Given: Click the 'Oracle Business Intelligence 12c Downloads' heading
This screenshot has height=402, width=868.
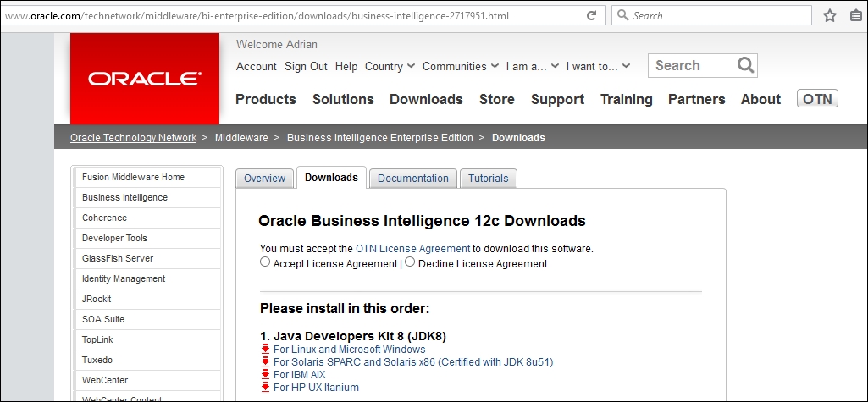Looking at the screenshot, I should tap(422, 221).
